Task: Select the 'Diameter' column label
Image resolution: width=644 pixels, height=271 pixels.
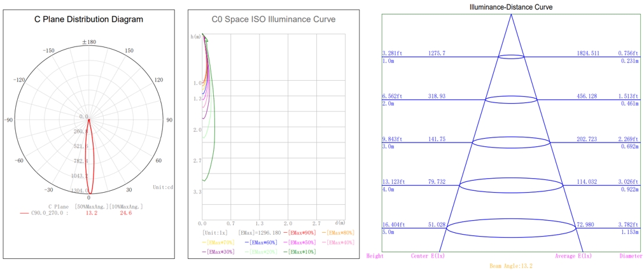Action: click(x=631, y=256)
